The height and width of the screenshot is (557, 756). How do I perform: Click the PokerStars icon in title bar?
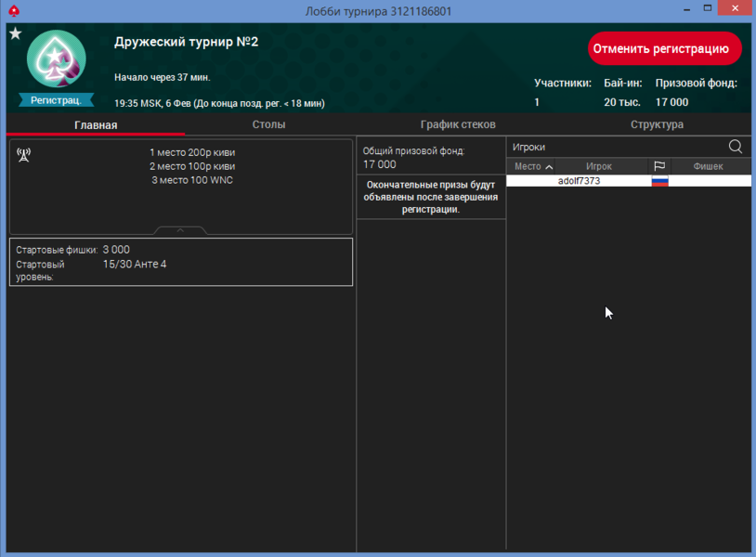[13, 11]
